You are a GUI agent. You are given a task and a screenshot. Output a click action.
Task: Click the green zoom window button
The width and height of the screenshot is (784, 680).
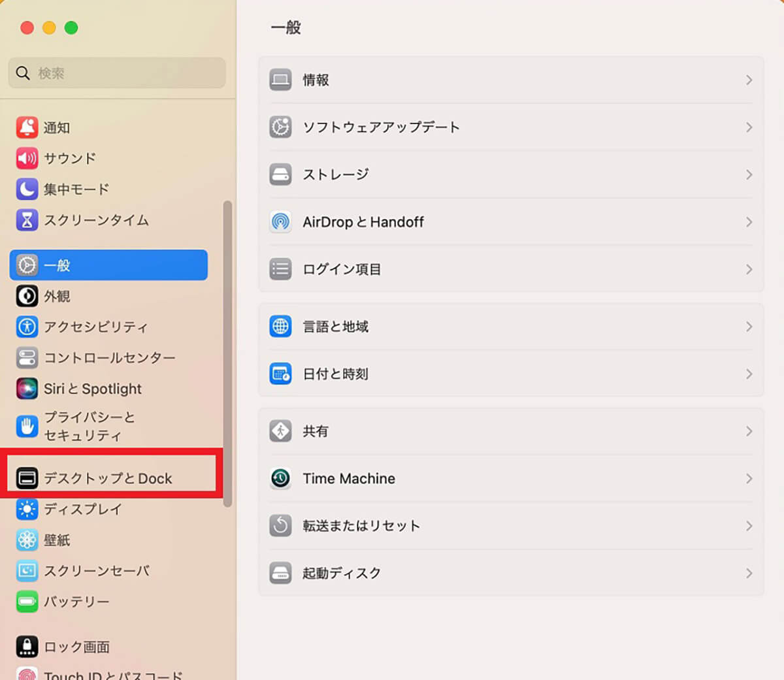click(71, 27)
